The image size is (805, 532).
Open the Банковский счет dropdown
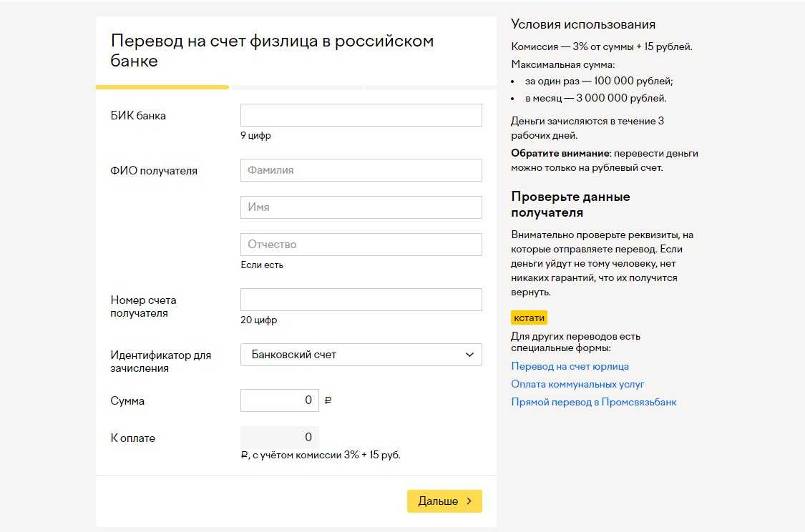(x=361, y=355)
